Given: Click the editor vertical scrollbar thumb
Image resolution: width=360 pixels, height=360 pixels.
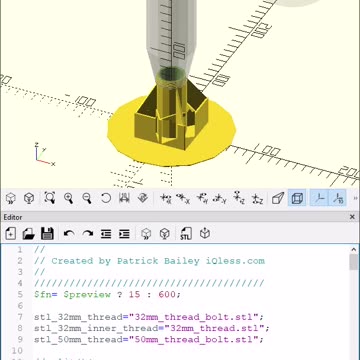Looking at the screenshot, I should [354, 262].
